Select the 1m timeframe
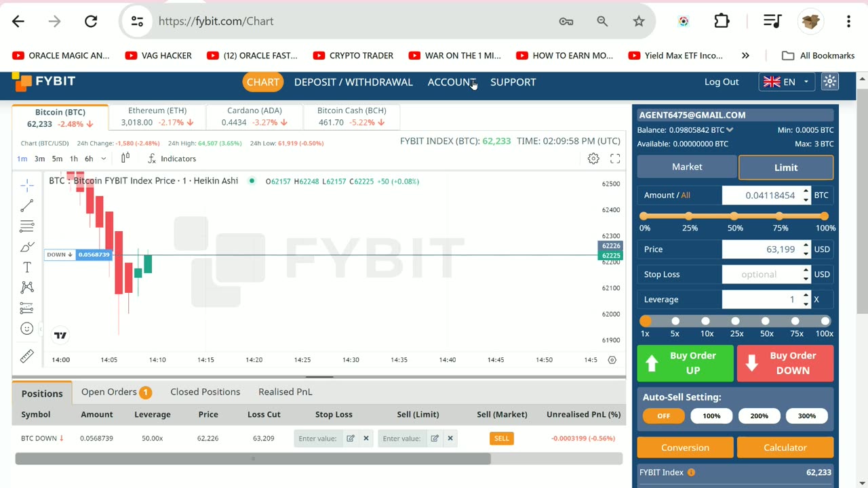Viewport: 868px width, 488px height. point(22,159)
